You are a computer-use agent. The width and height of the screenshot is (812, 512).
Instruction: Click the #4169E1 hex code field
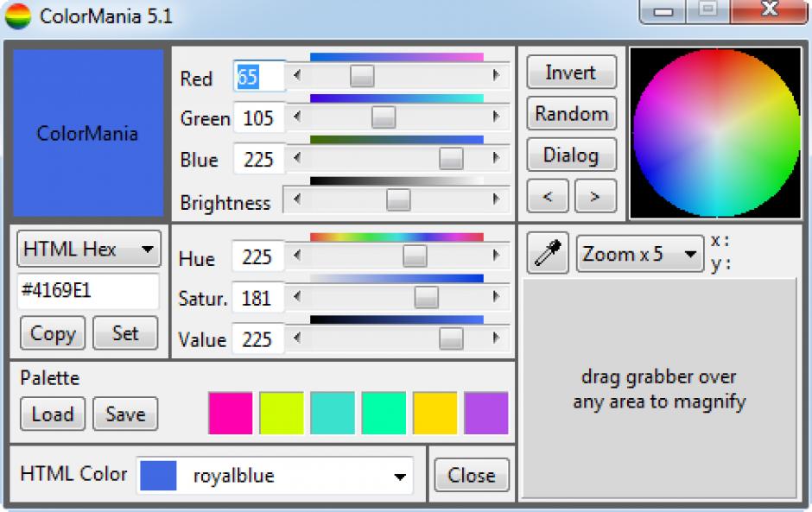click(x=88, y=290)
